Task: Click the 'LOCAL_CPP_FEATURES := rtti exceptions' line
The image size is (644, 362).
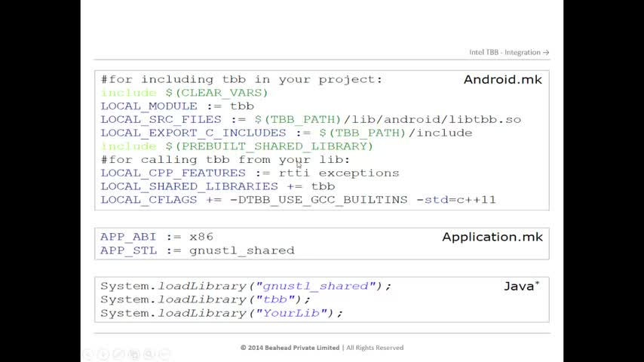Action: 250,173
